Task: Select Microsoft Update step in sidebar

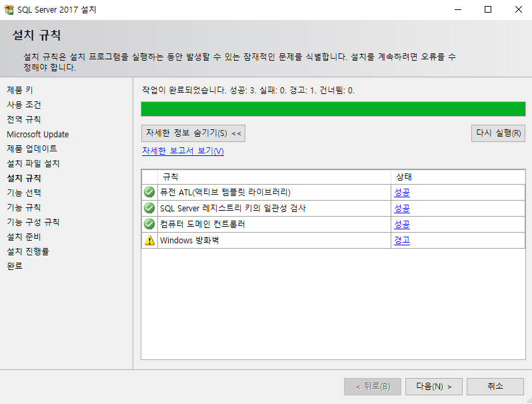Action: [x=37, y=134]
